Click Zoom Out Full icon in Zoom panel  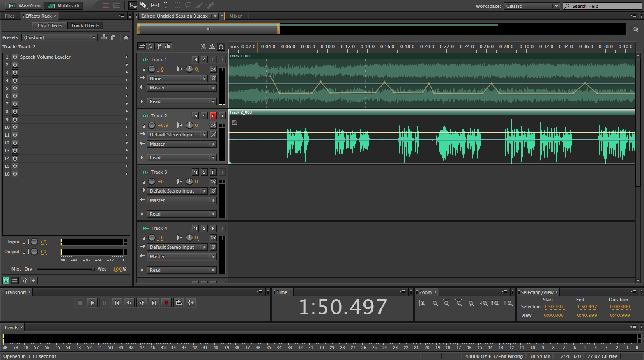pos(471,303)
